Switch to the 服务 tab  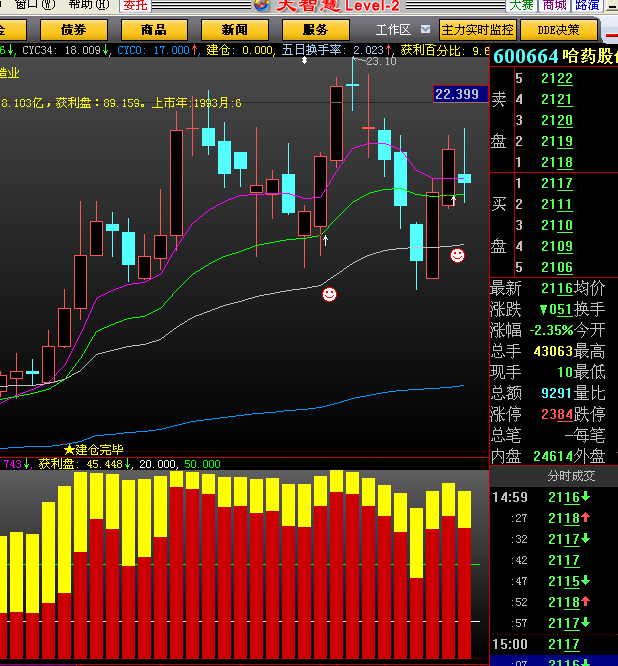tap(316, 30)
